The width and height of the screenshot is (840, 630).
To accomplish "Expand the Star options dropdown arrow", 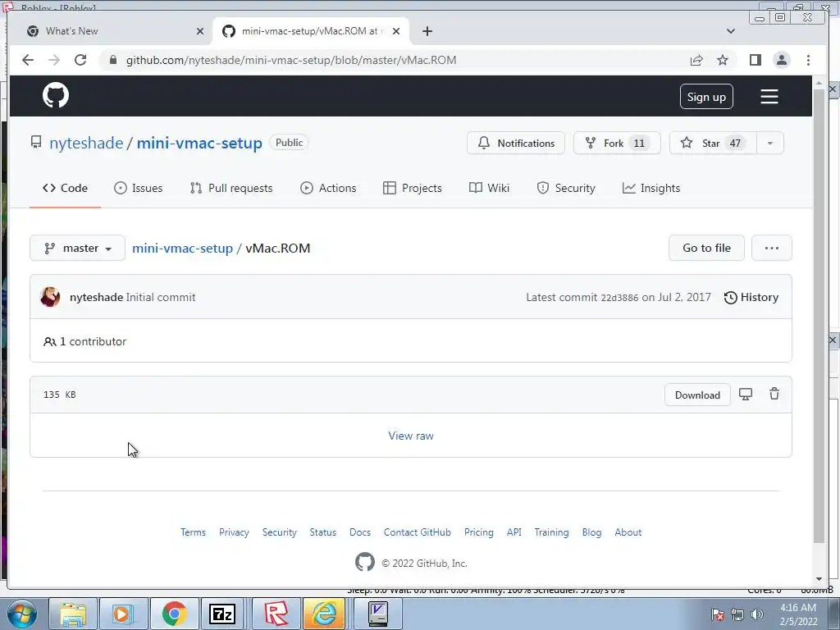I will 769,143.
